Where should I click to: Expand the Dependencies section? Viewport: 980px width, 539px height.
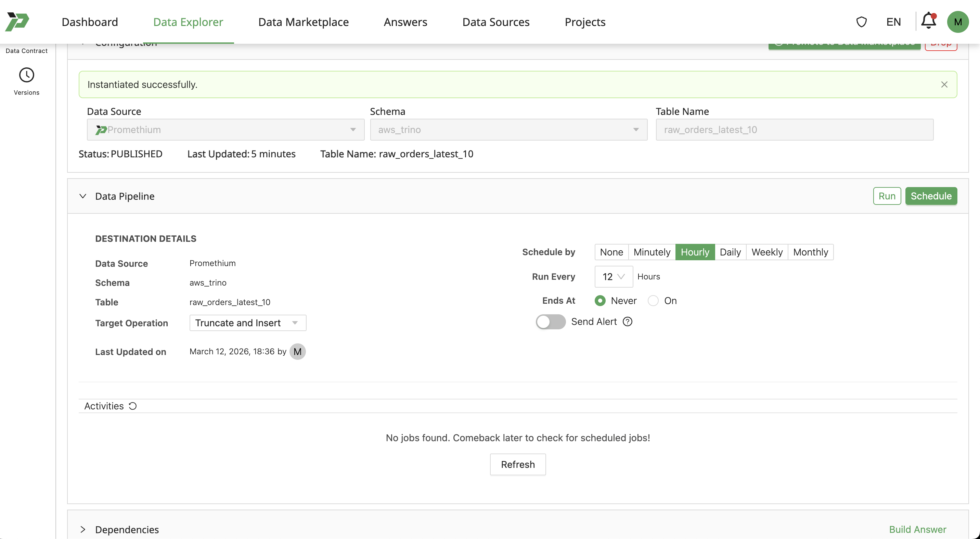tap(83, 529)
